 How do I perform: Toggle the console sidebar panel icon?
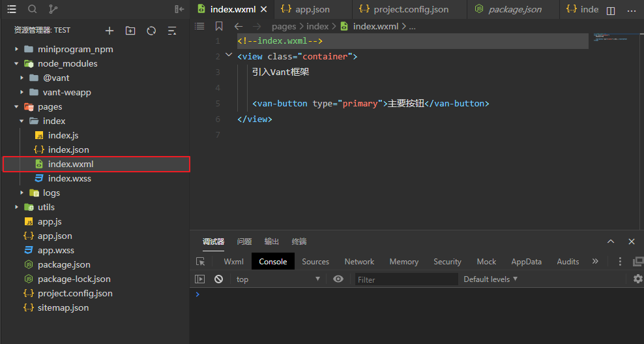pyautogui.click(x=201, y=279)
